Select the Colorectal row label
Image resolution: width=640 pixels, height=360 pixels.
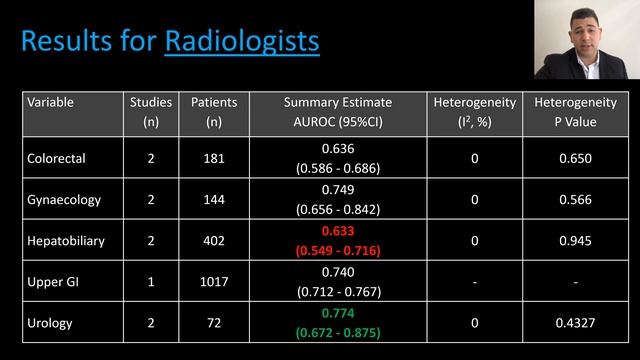56,158
